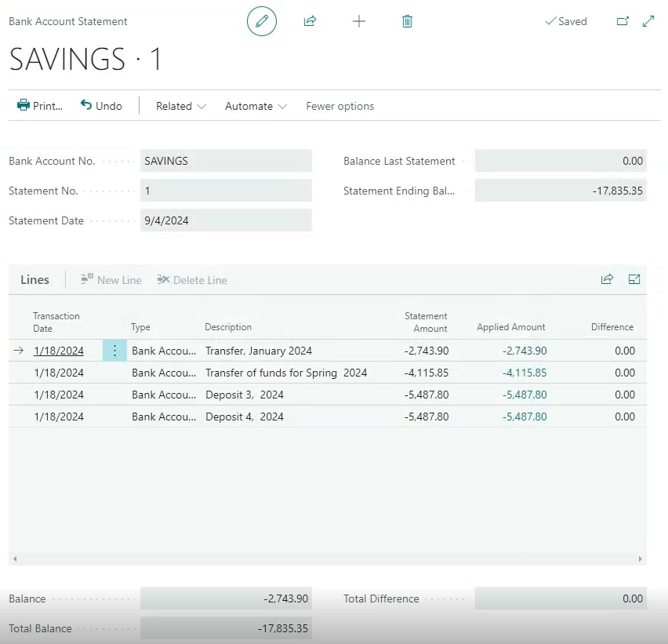Open edit mode via the pencil icon
668x644 pixels.
pos(262,21)
